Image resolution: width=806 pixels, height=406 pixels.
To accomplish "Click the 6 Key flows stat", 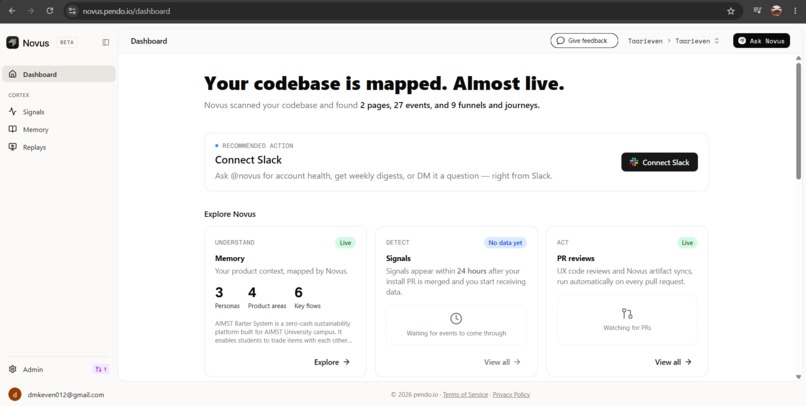I will coord(307,298).
